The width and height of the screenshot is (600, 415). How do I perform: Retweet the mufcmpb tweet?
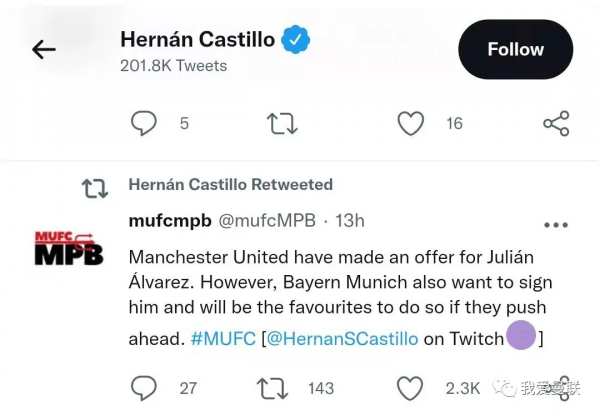pos(273,387)
